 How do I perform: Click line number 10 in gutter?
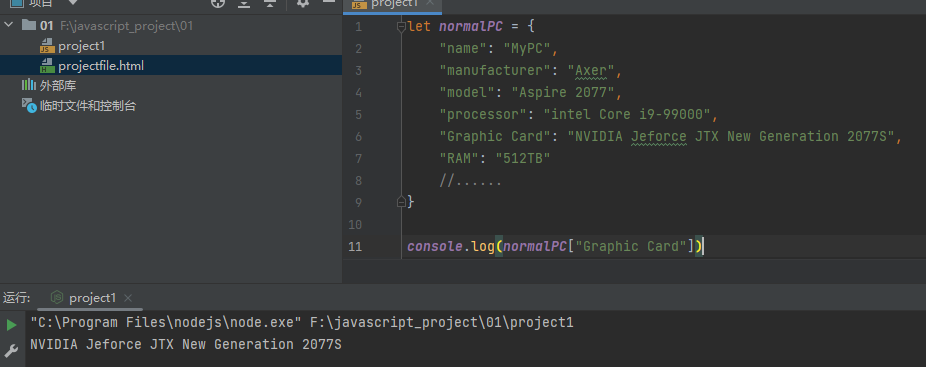tap(355, 225)
